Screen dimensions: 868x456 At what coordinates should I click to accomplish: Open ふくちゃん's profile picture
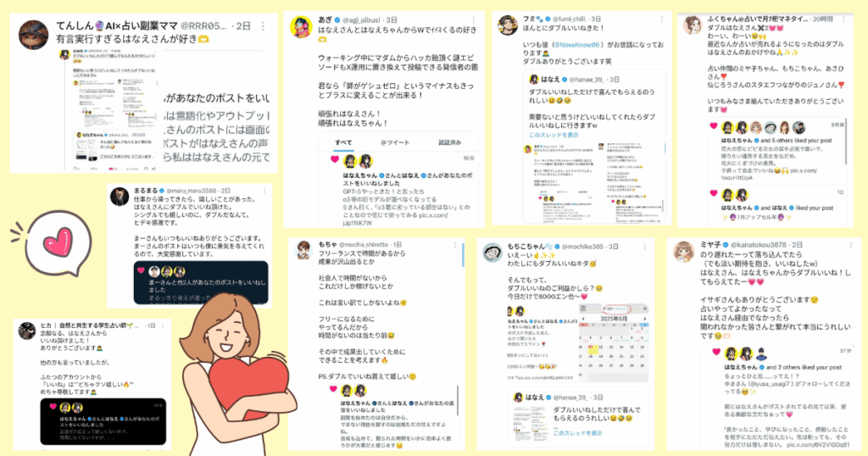click(693, 25)
